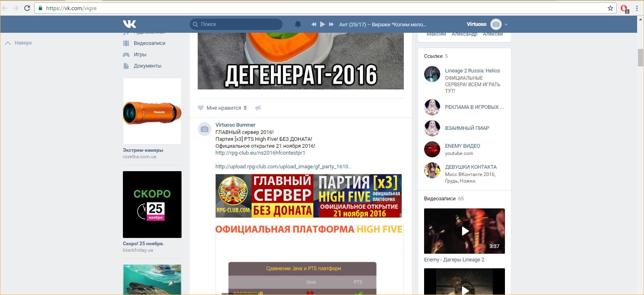Open the red browser extension icon
644x295 pixels.
(x=624, y=8)
